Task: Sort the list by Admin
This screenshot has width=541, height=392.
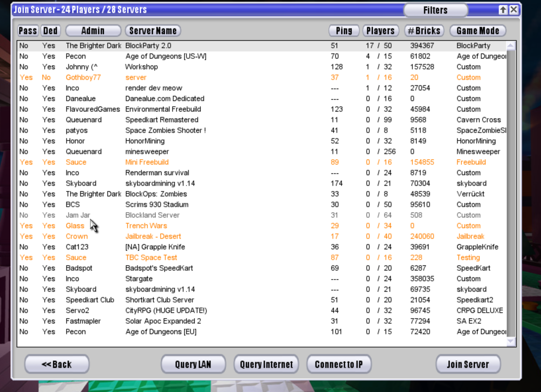Action: 93,30
